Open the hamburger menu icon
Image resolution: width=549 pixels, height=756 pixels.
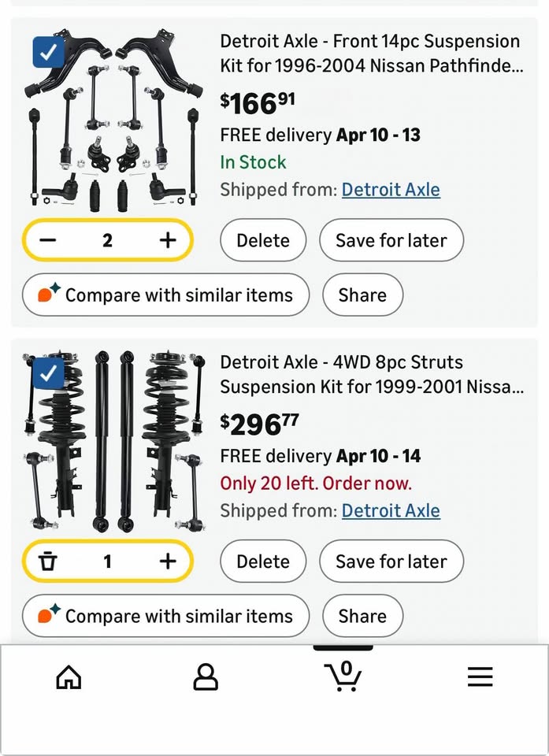point(480,677)
